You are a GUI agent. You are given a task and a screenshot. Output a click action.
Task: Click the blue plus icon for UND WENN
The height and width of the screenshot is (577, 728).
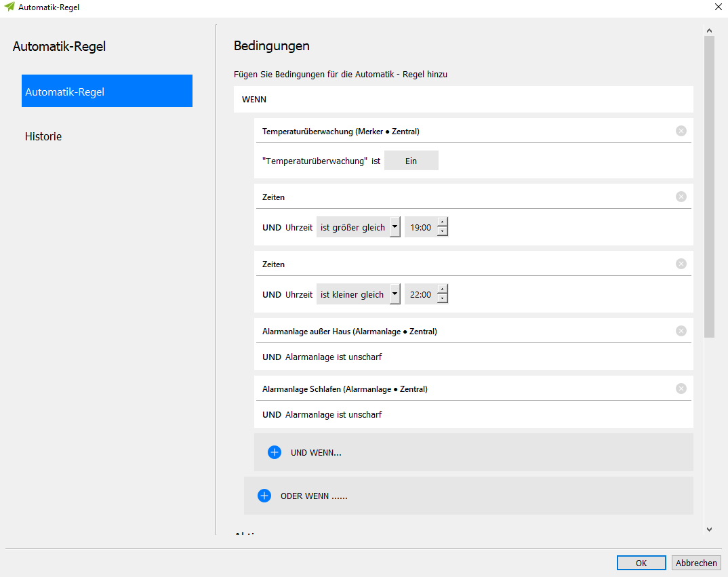(275, 452)
